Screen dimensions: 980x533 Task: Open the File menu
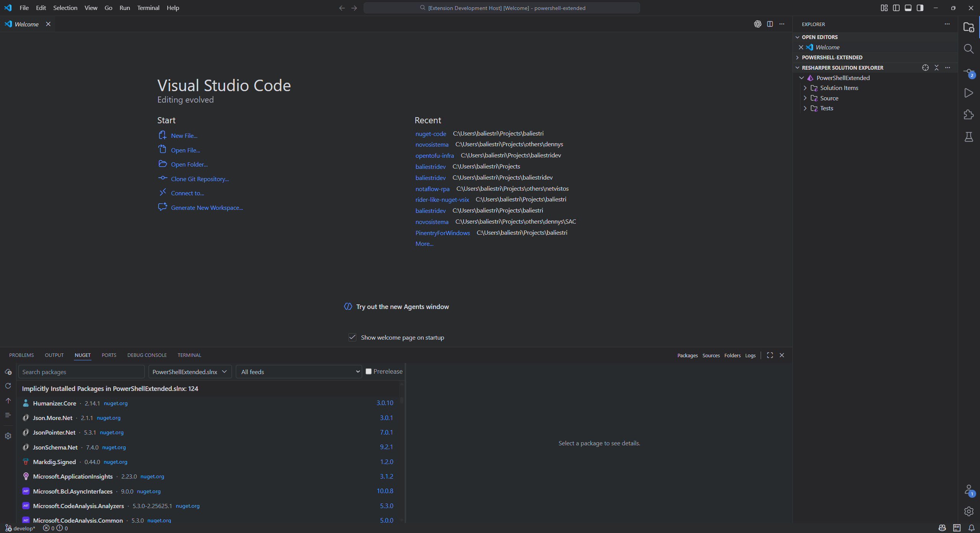pyautogui.click(x=24, y=8)
